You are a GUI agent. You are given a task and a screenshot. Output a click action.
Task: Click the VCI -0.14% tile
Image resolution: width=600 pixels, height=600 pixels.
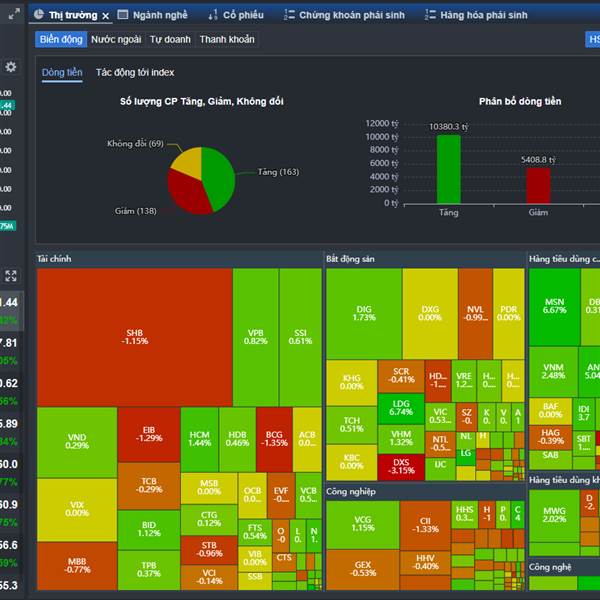[209, 577]
